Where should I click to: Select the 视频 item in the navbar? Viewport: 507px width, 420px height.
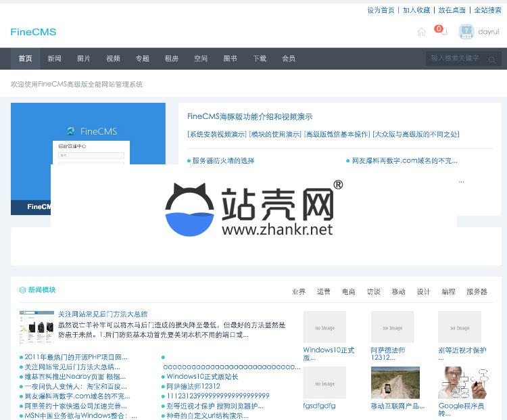coord(113,59)
